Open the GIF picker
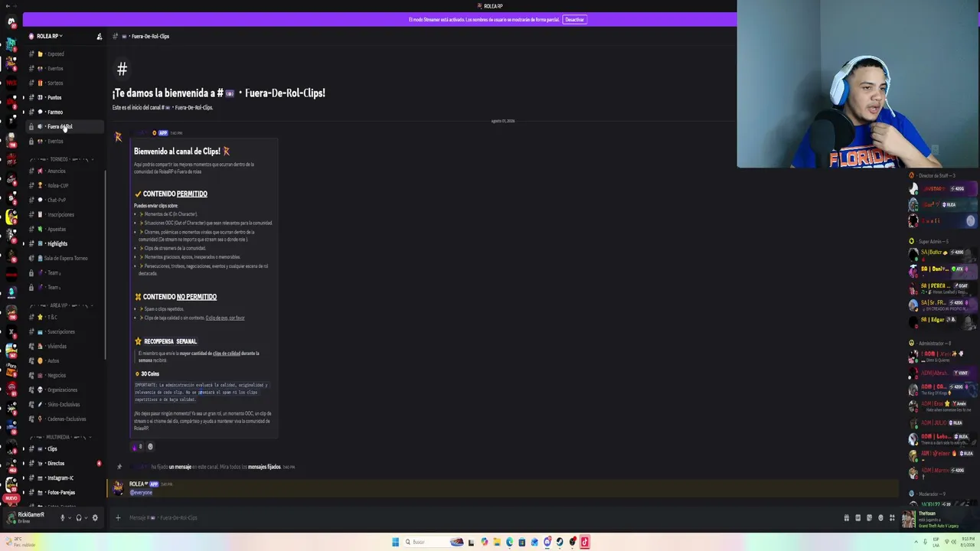The image size is (980, 551). pos(857,518)
